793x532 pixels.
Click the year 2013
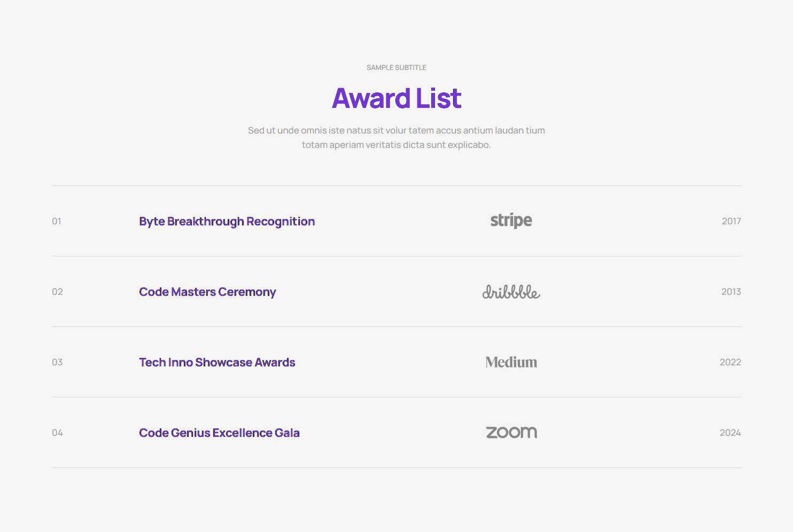(x=731, y=292)
